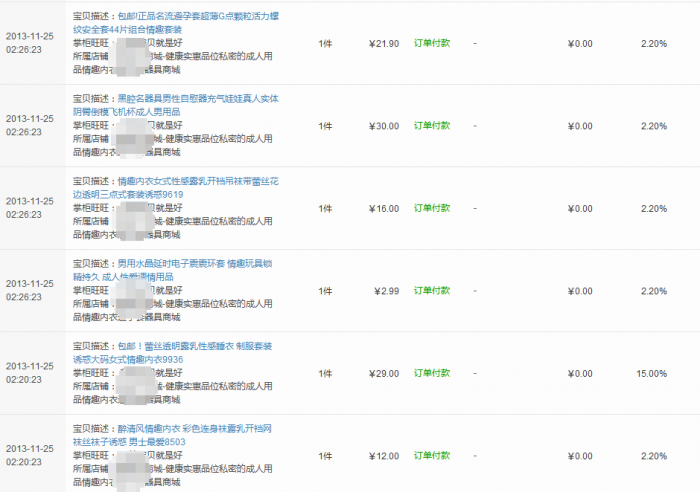Select the 2.20% rate in the ¥21.90 row
The width and height of the screenshot is (700, 492).
[x=654, y=44]
